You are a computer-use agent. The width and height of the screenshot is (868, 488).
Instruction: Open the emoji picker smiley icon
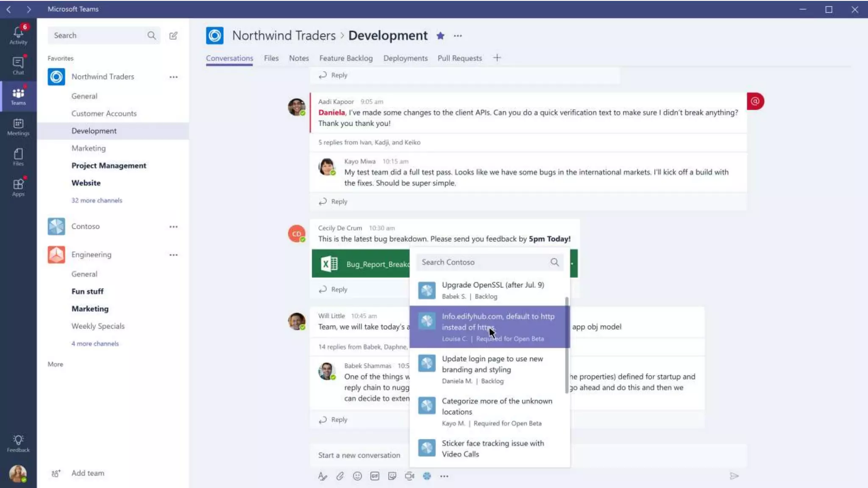[x=357, y=476]
